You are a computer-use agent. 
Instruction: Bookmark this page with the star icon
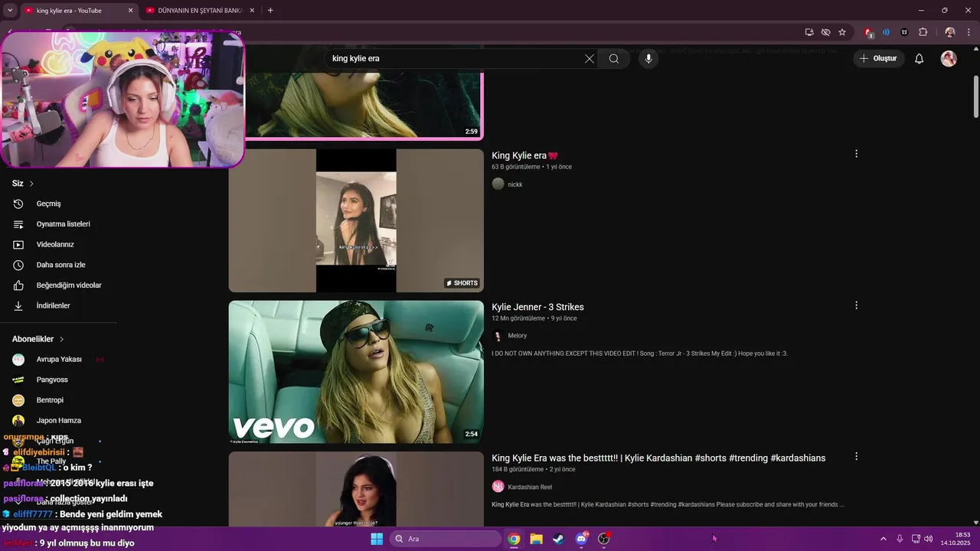[x=842, y=32]
